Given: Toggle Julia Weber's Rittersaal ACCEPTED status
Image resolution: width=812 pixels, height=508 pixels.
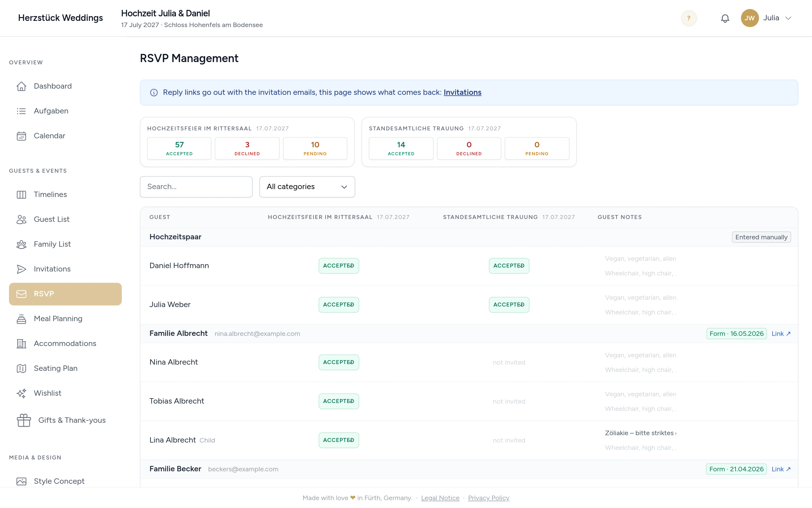Looking at the screenshot, I should tap(339, 305).
